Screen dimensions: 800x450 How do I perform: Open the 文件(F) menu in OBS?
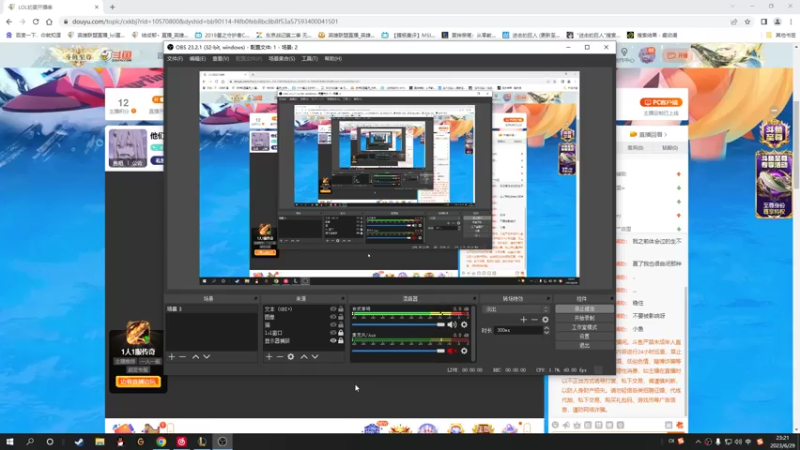[x=175, y=59]
